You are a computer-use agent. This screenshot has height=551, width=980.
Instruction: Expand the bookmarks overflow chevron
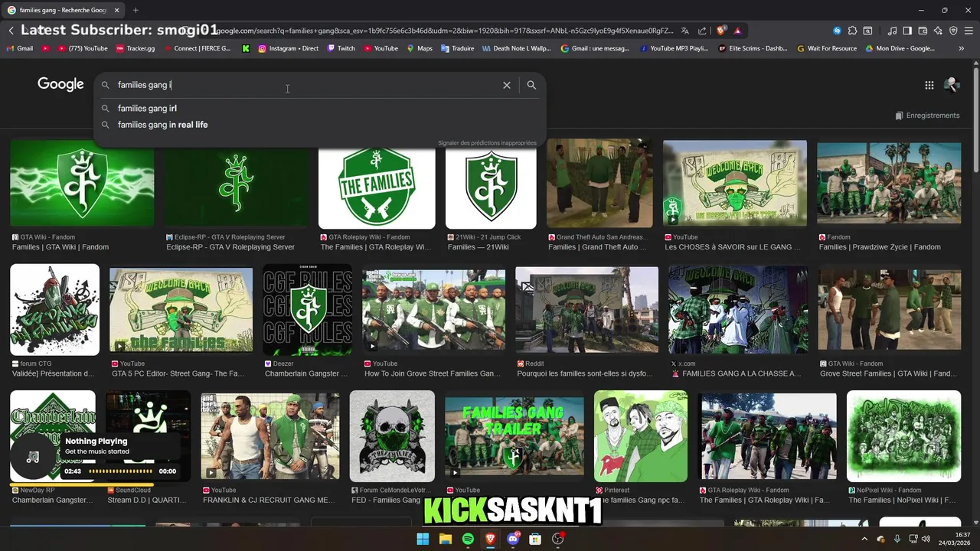click(x=962, y=48)
